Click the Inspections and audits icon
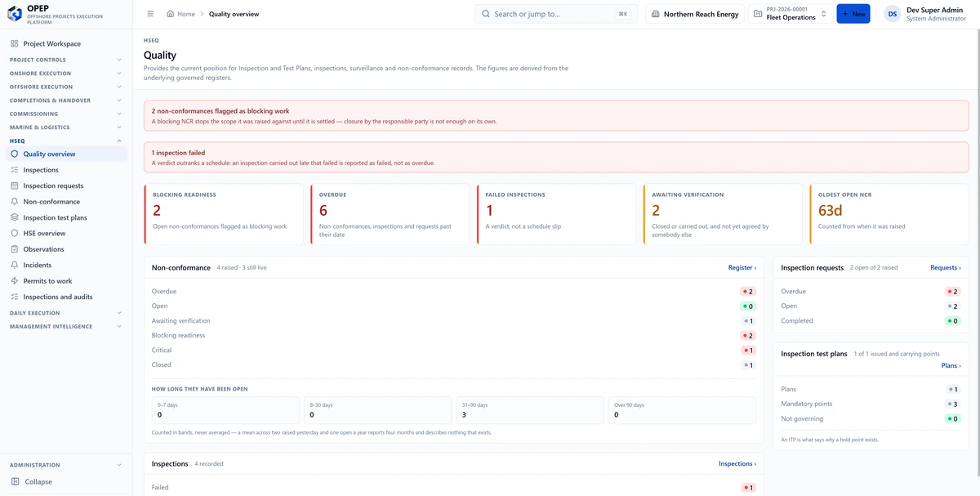 15,297
